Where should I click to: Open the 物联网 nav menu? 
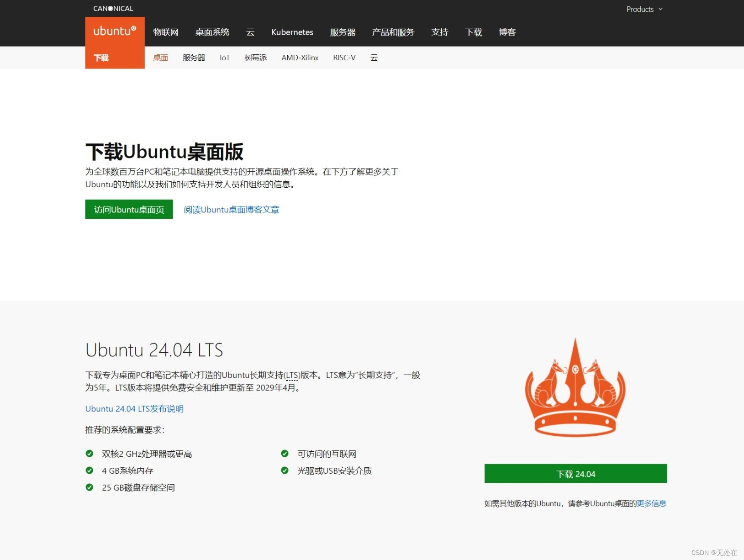(166, 32)
